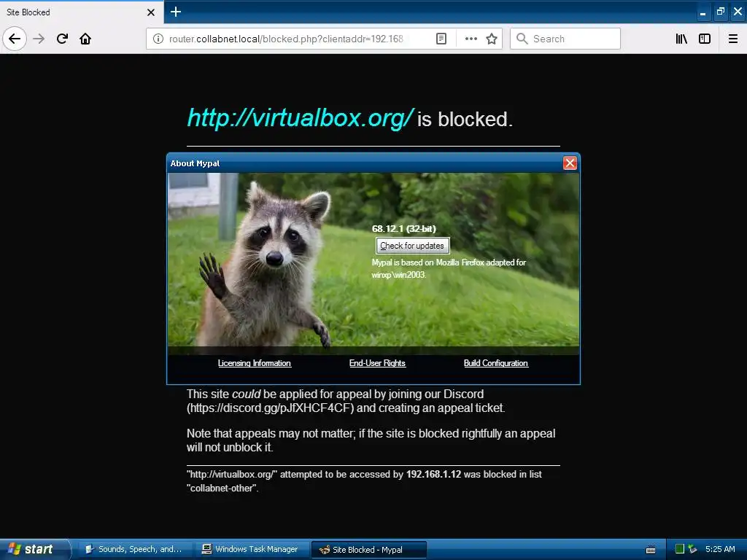Click the green Task Manager tray icon
747x560 pixels.
pyautogui.click(x=680, y=549)
